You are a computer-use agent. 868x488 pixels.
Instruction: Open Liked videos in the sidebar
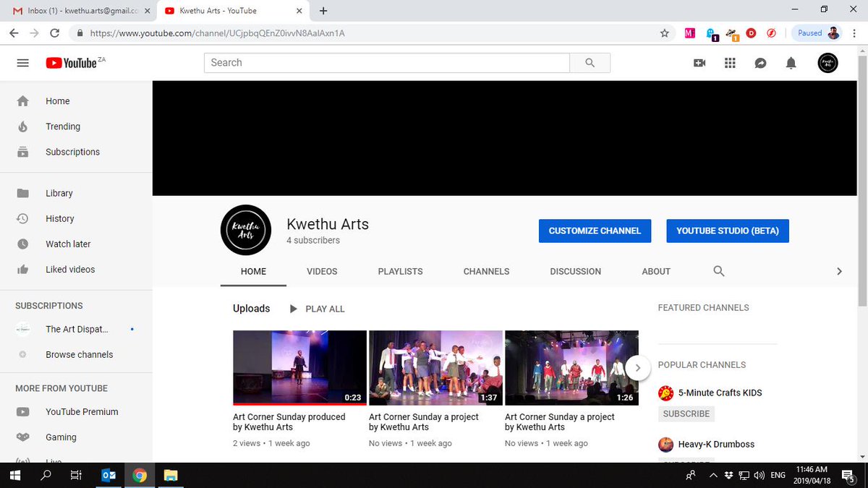click(x=76, y=269)
